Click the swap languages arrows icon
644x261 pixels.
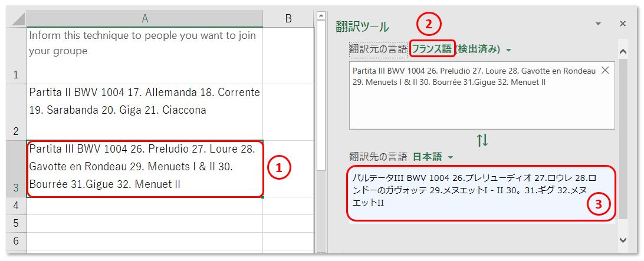[x=482, y=141]
